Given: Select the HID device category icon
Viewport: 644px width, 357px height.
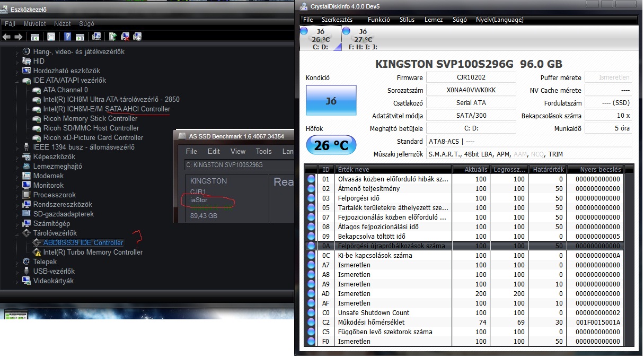Looking at the screenshot, I should [27, 61].
